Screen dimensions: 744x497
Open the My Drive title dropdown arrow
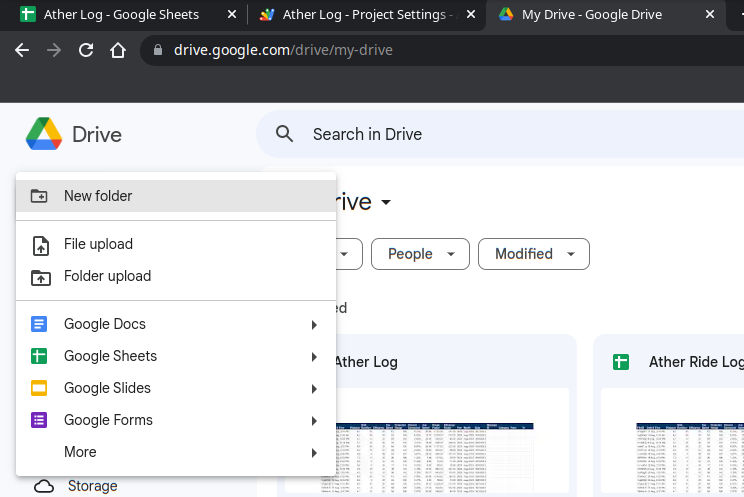point(386,203)
